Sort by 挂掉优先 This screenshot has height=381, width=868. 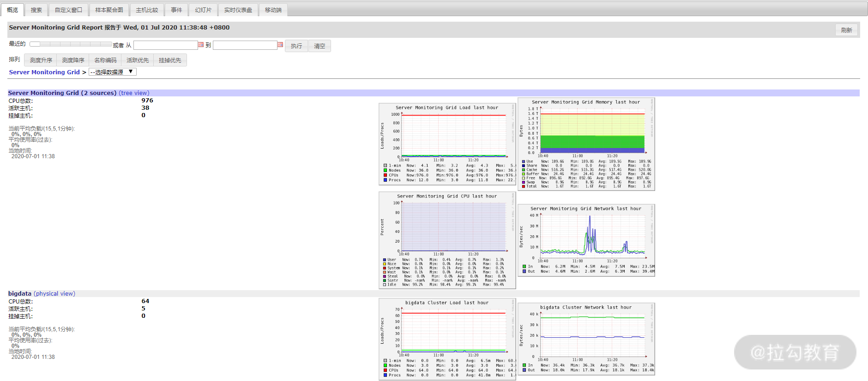tap(170, 60)
